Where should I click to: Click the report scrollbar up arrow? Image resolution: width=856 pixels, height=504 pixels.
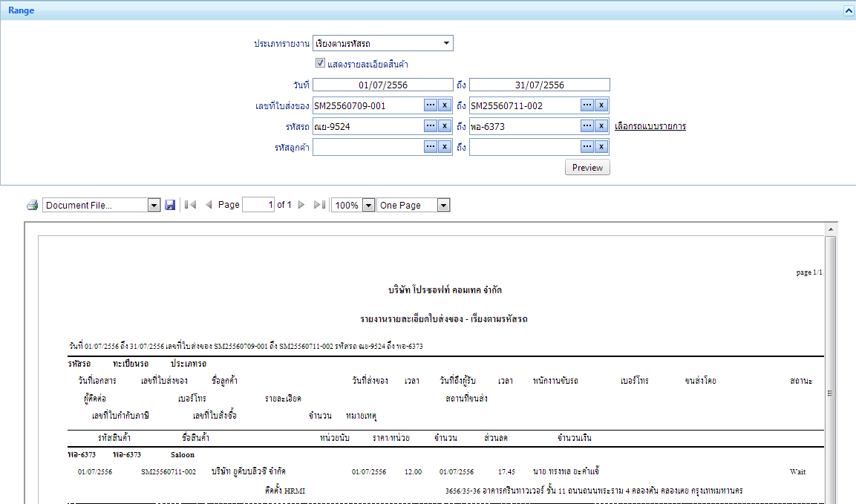[830, 229]
